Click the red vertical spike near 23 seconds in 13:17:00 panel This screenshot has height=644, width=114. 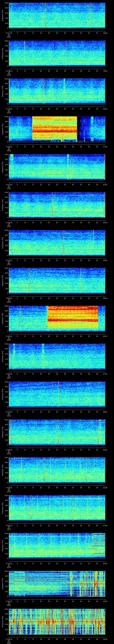[45, 16]
